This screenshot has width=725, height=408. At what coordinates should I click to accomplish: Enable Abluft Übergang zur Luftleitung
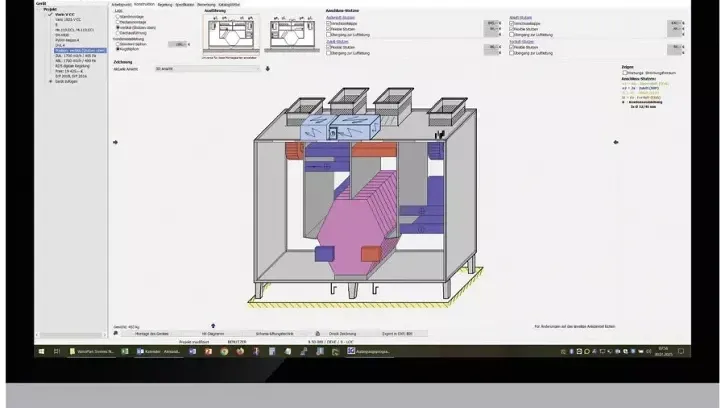coord(511,35)
